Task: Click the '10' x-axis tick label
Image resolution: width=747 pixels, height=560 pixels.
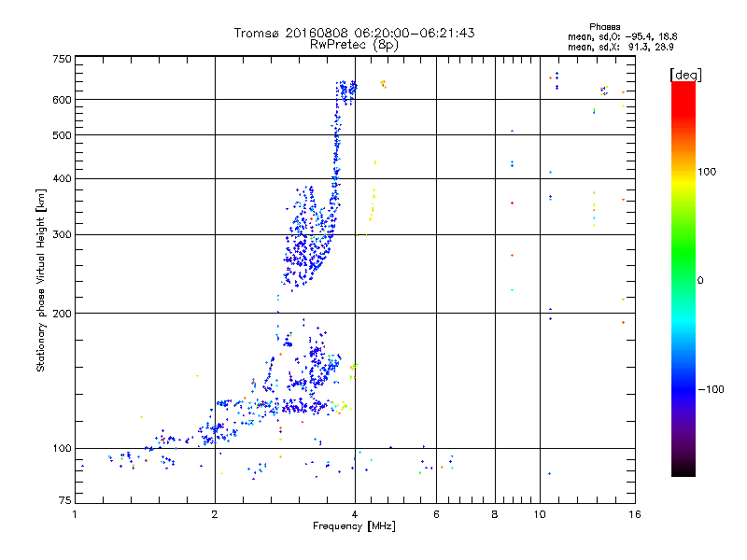Action: (x=540, y=514)
